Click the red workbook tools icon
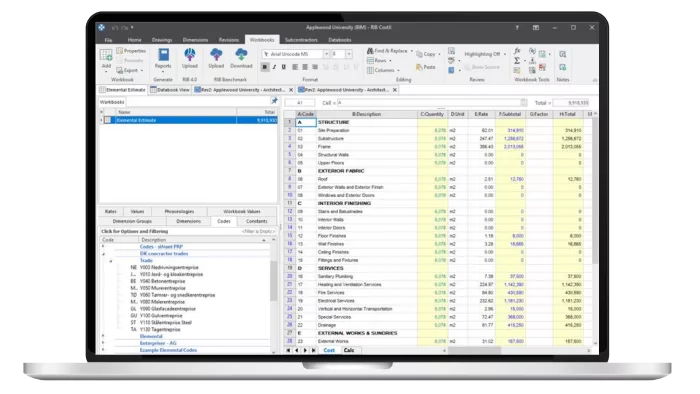This screenshot has width=700, height=394. click(542, 67)
